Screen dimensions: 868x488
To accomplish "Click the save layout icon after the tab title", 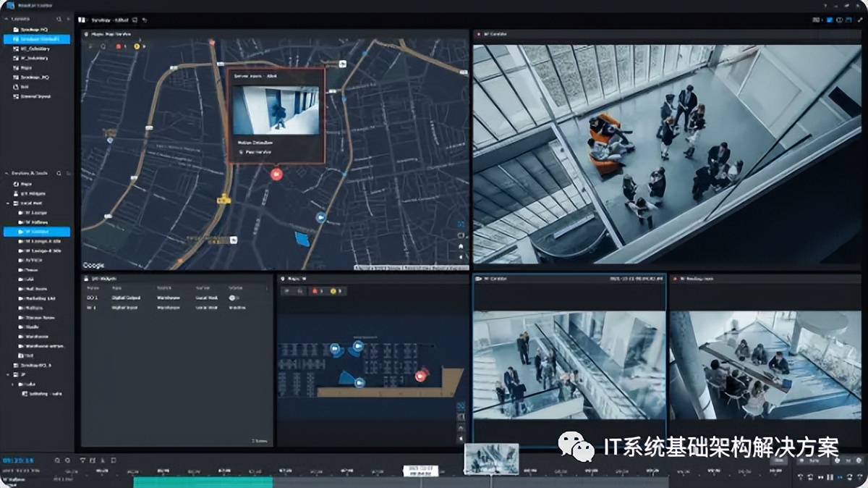I will click(x=135, y=20).
